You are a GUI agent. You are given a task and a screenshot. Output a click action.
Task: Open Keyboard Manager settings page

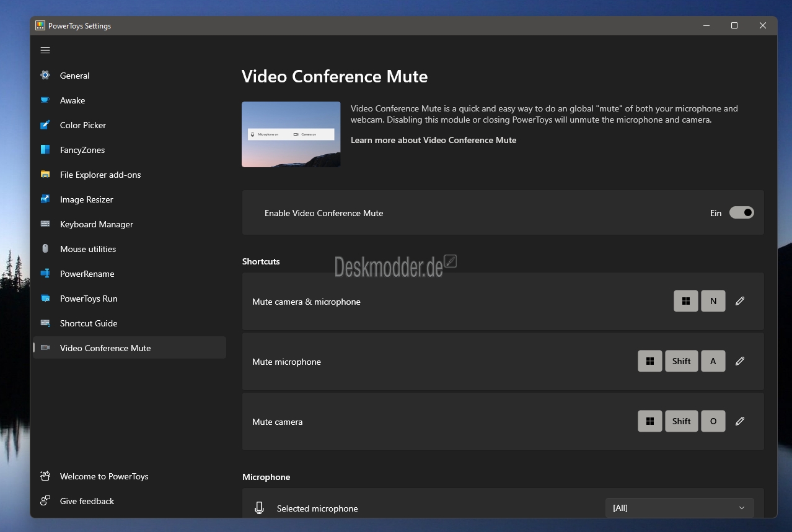(96, 224)
